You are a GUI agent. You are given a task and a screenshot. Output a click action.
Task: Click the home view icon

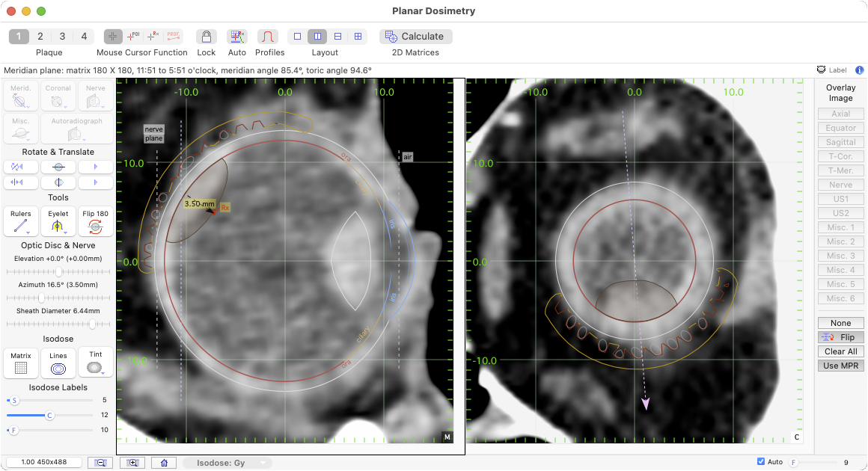click(164, 463)
